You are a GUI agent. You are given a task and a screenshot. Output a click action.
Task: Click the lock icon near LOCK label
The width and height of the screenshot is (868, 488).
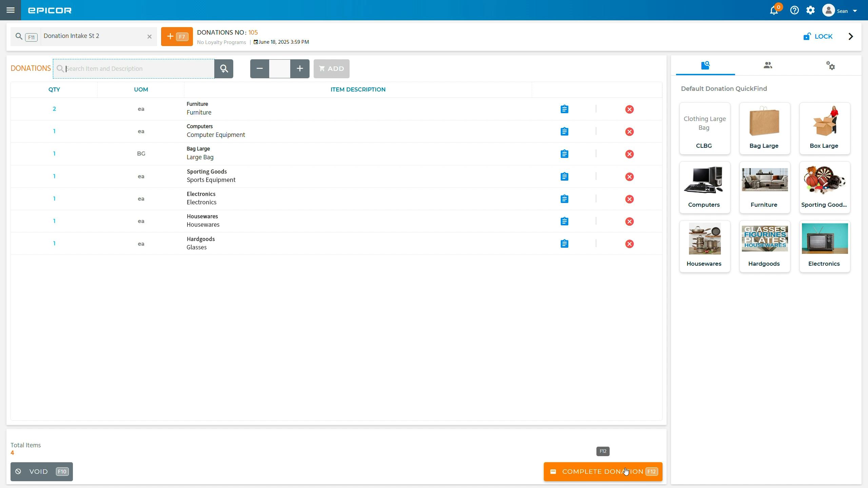pos(807,36)
